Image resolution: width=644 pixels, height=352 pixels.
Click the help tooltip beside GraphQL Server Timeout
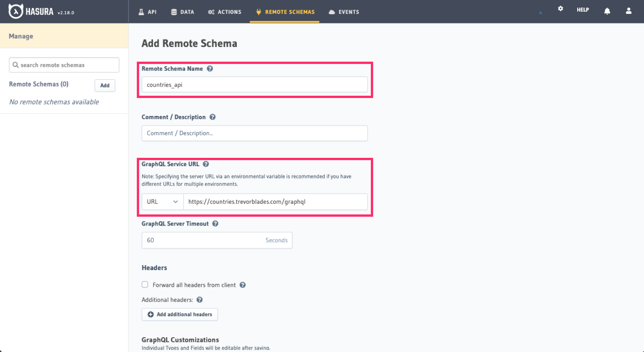tap(215, 224)
